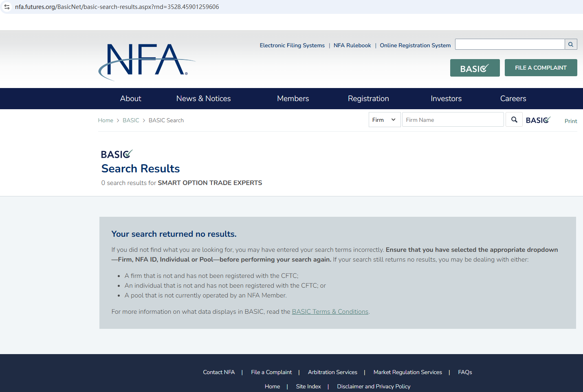Go to BASIC in the breadcrumb
583x392 pixels.
click(x=131, y=120)
